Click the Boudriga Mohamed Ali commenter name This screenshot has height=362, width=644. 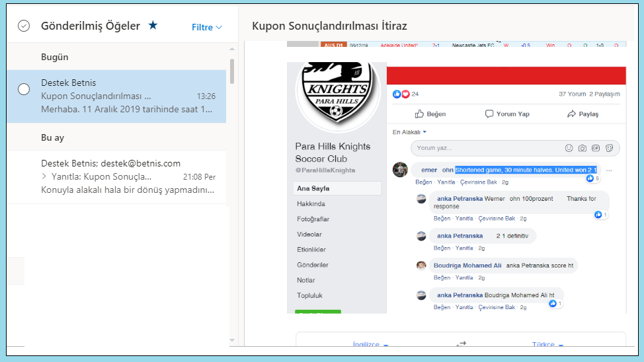[x=467, y=266]
